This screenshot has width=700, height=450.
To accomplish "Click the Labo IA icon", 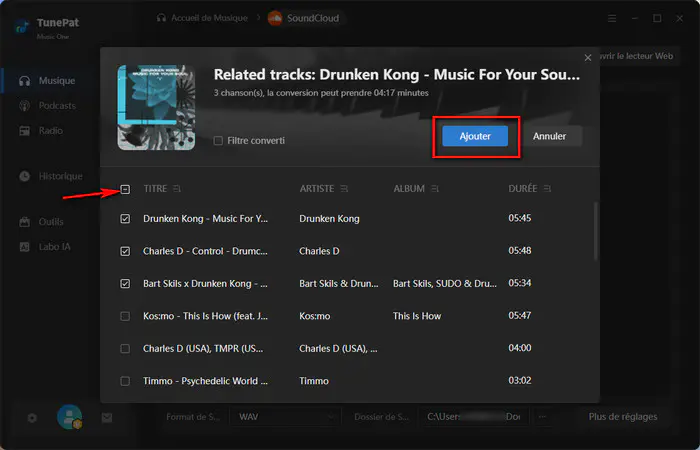I will (x=25, y=247).
